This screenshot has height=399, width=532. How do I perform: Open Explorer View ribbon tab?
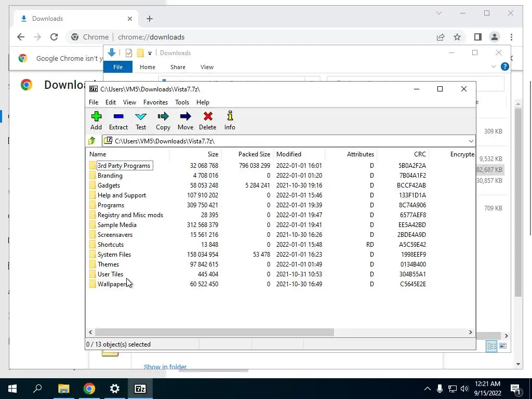(207, 67)
